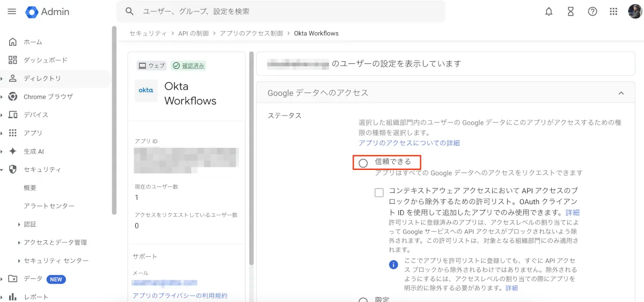This screenshot has height=302, width=644.
Task: Focus the ユーザー、グループ、設定を検索 search field
Action: [281, 11]
